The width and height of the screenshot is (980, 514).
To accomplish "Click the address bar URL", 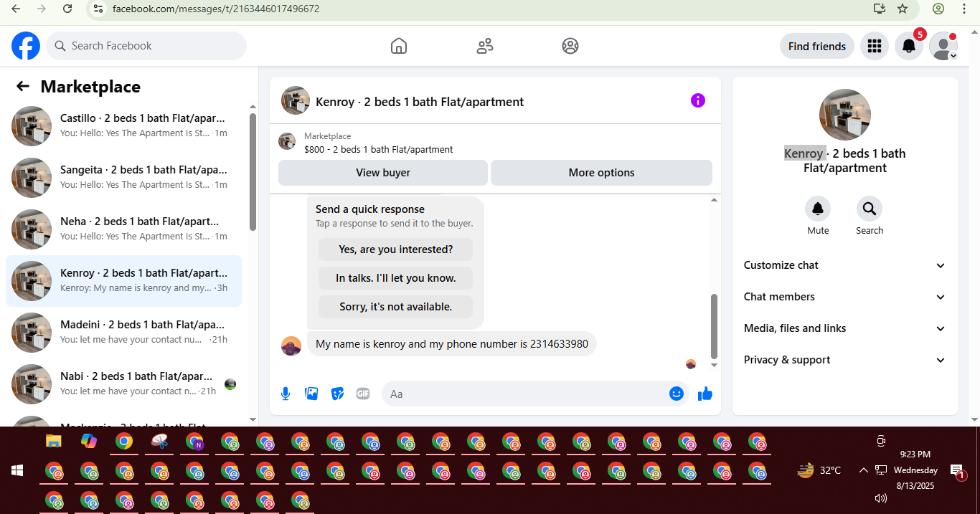I will (216, 9).
